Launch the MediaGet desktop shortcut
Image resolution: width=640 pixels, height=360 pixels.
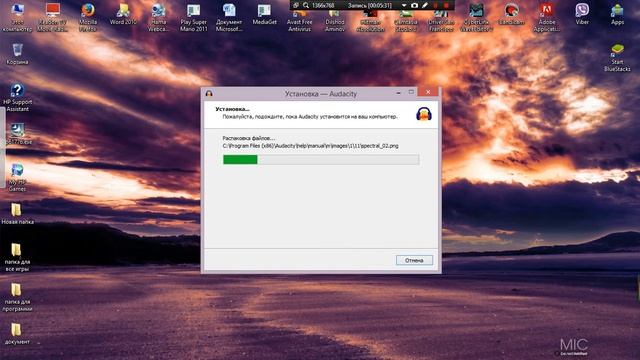click(264, 14)
